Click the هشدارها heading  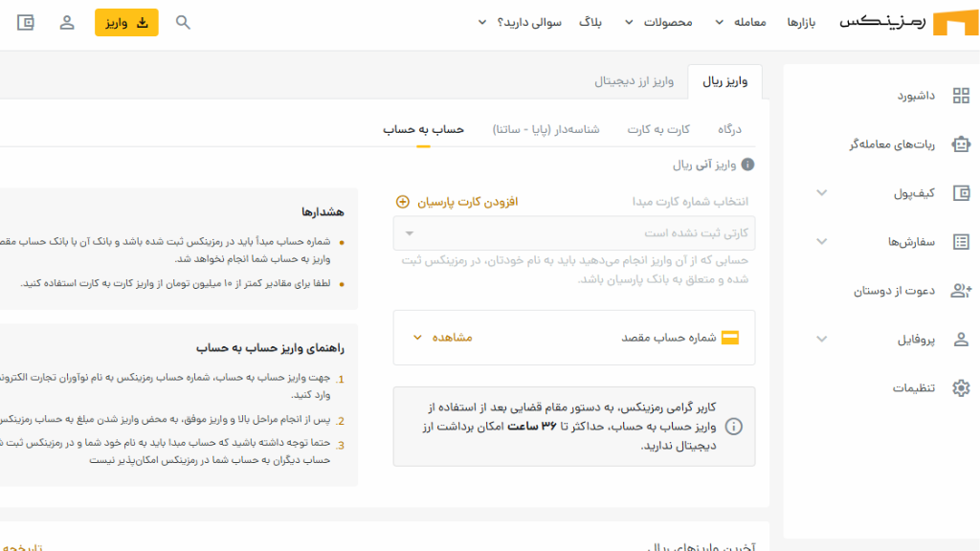(323, 211)
